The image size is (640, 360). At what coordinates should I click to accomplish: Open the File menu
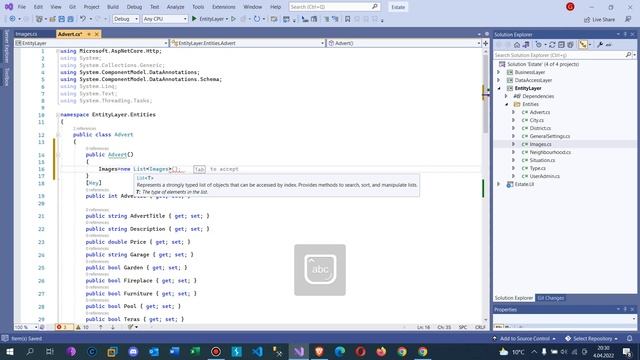coord(22,7)
